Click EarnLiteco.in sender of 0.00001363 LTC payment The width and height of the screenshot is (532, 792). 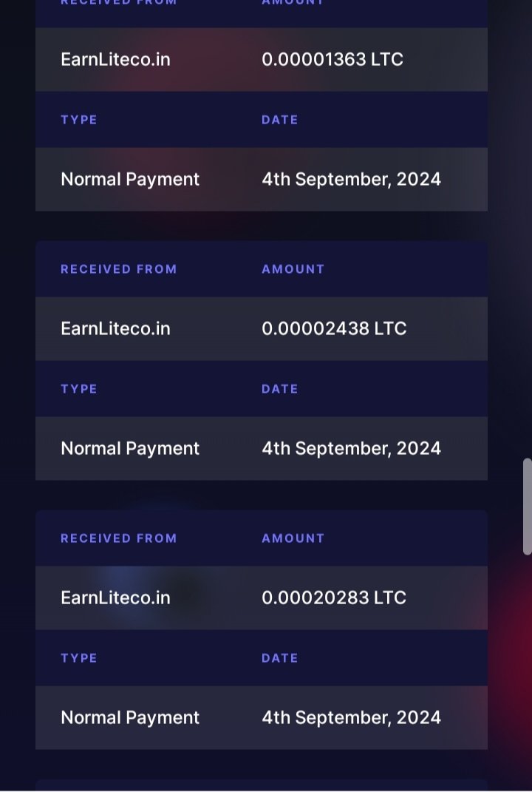tap(115, 60)
